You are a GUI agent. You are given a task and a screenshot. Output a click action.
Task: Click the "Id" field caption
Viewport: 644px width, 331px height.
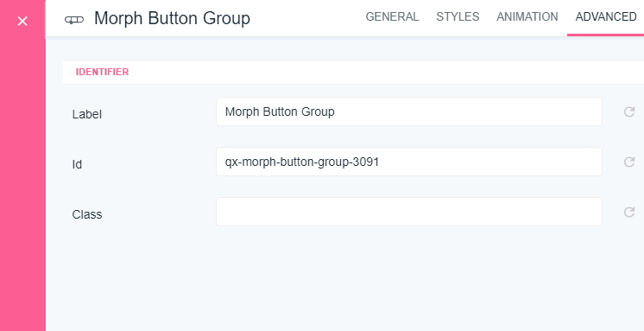tap(77, 164)
